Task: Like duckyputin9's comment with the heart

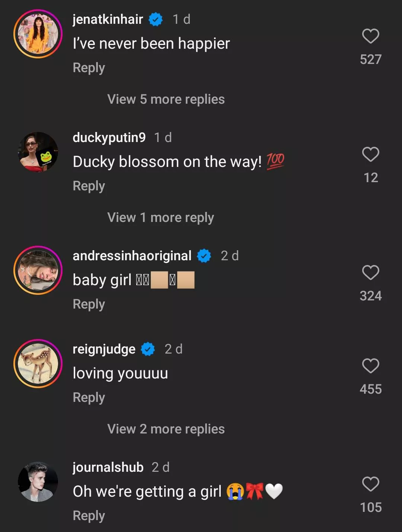Action: tap(370, 155)
